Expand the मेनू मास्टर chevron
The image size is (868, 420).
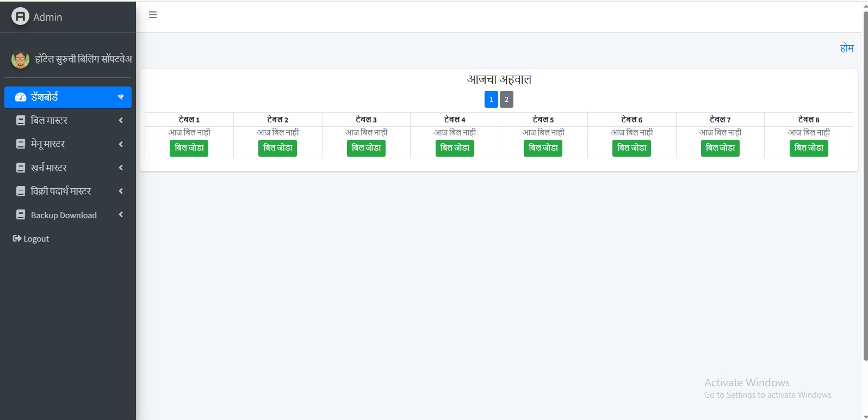(x=121, y=144)
